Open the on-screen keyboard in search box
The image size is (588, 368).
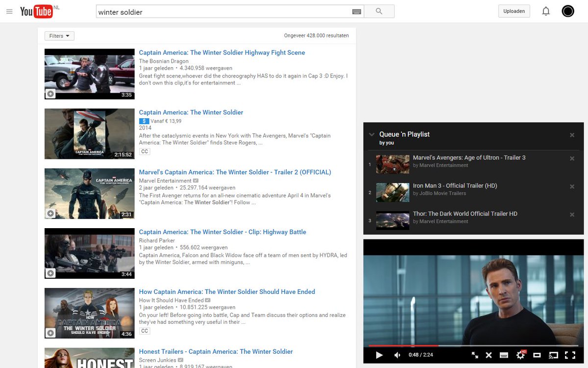(356, 11)
